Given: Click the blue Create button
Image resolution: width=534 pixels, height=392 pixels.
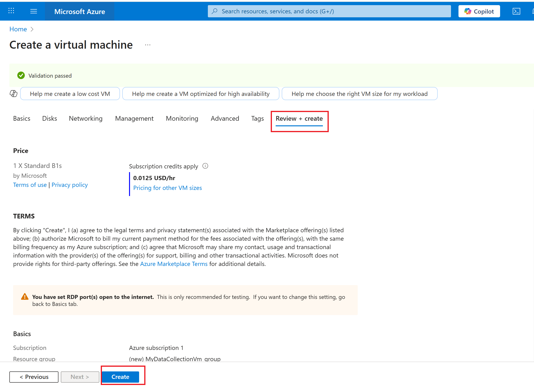Looking at the screenshot, I should coord(120,377).
